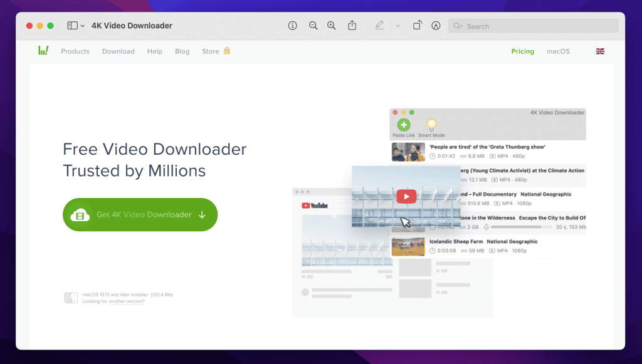642x364 pixels.
Task: Open the Products menu item
Action: pos(75,51)
